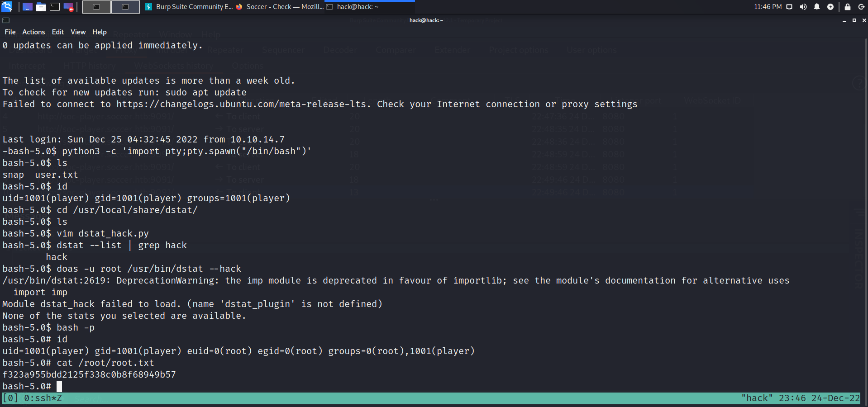
Task: Switch to first workspace thumbnail
Action: [96, 7]
